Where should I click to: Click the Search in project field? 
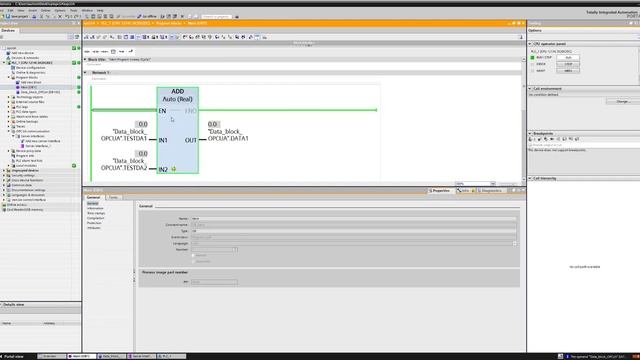(216, 16)
